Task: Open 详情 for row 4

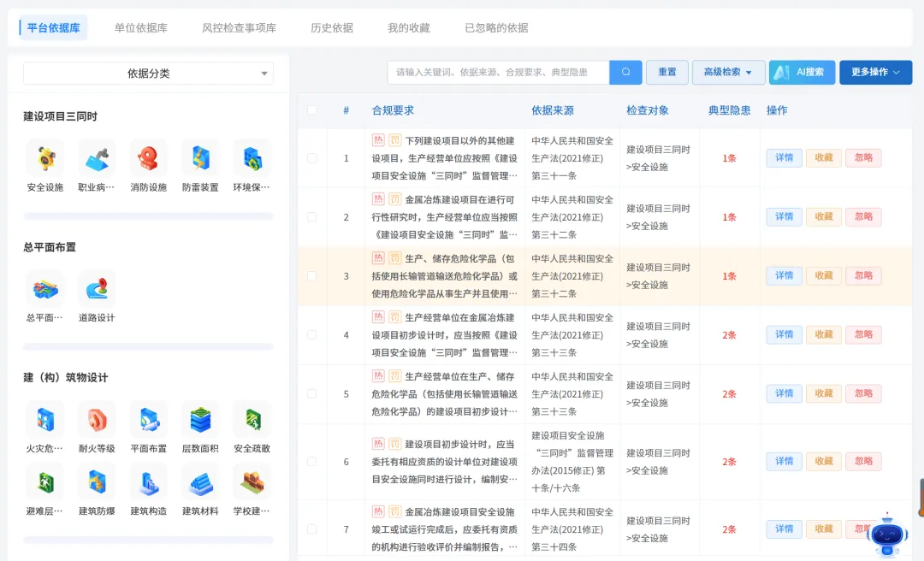Action: [x=784, y=334]
